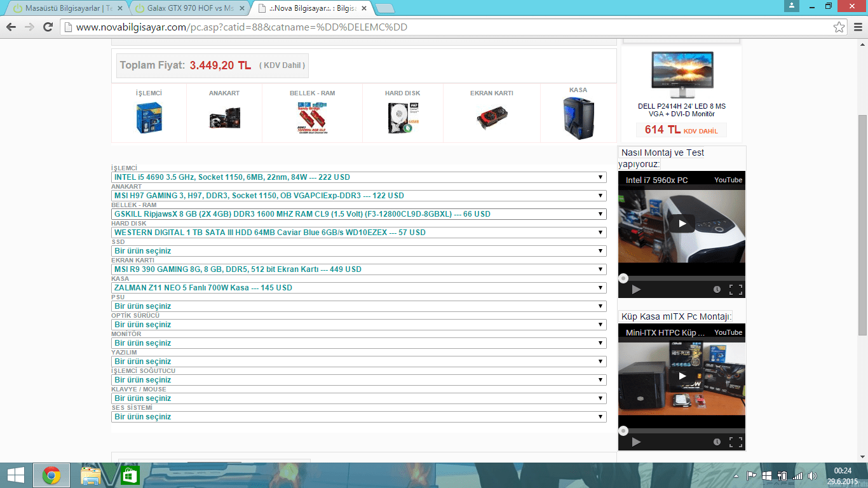Click the DELL monitor product image
868x488 pixels.
point(682,74)
